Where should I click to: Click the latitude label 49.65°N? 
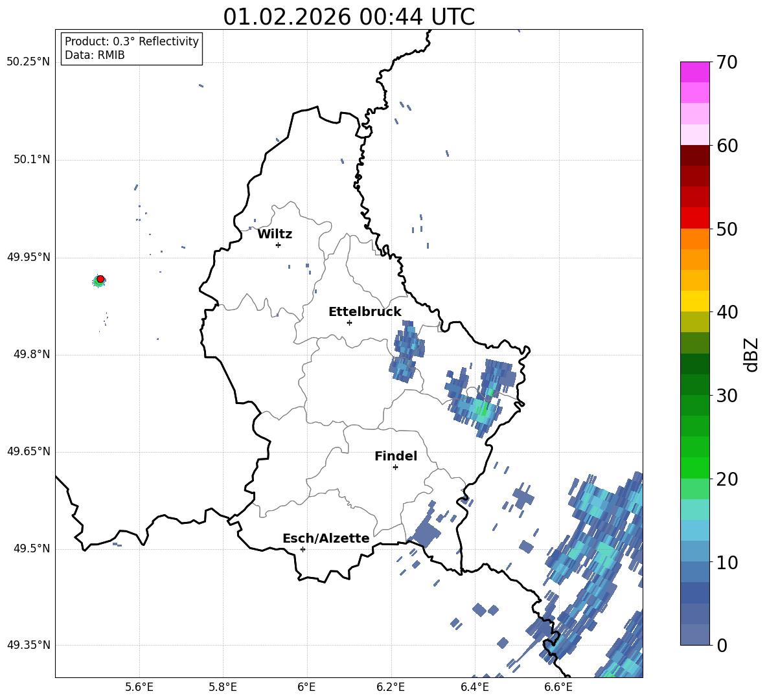(29, 451)
